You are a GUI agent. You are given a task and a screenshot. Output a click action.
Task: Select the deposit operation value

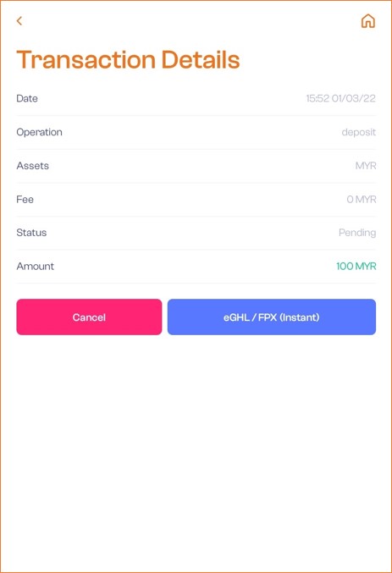coord(358,132)
